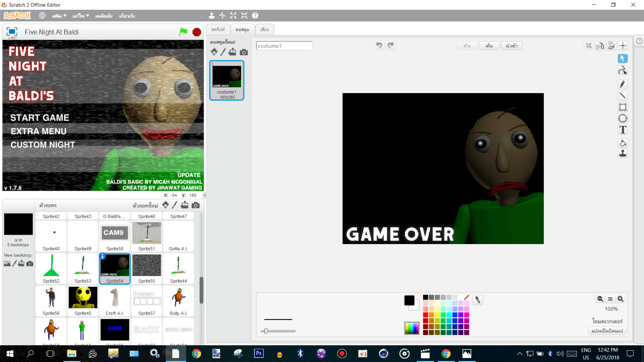Click the นำเข้า import button

[x=511, y=45]
